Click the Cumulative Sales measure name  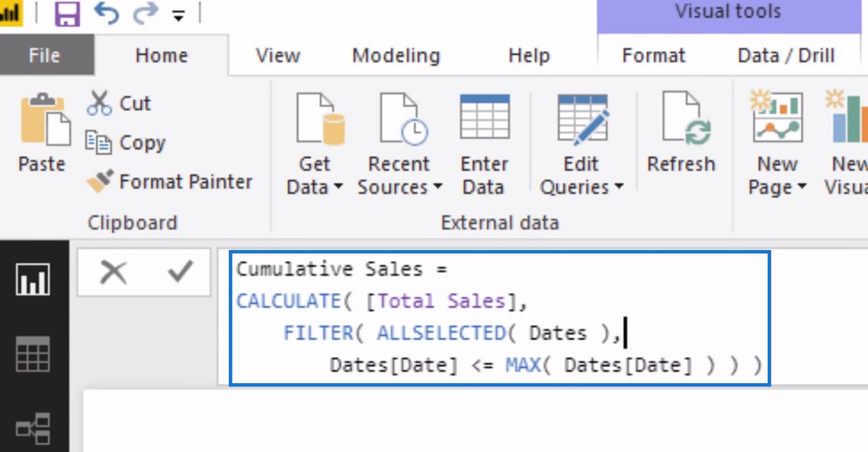tap(329, 269)
